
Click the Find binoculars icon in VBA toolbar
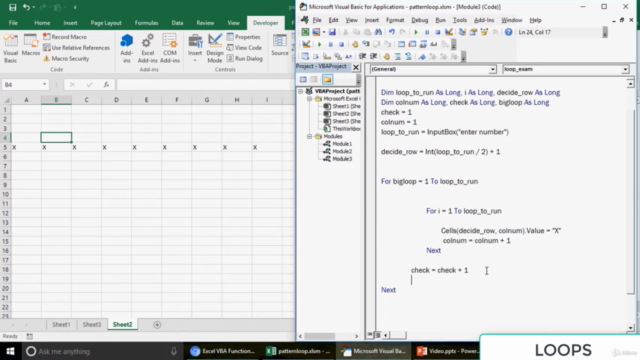tap(378, 32)
